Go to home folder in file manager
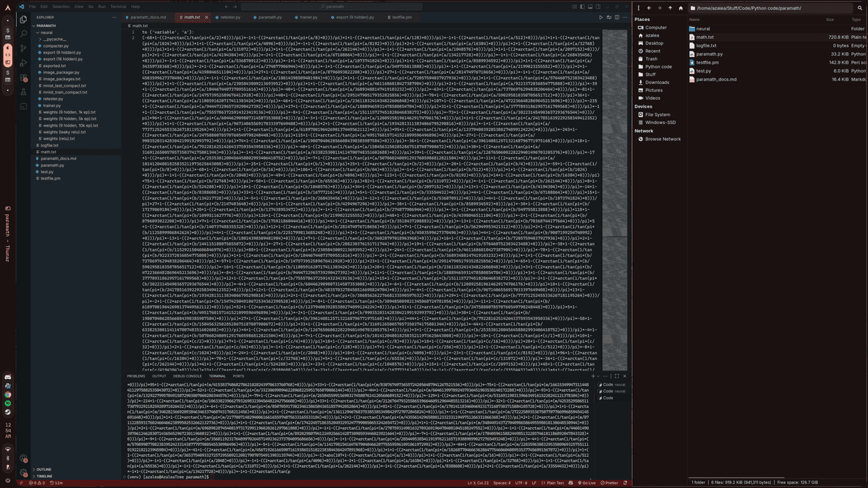Viewport: 868px width, 488px height. pos(680,8)
